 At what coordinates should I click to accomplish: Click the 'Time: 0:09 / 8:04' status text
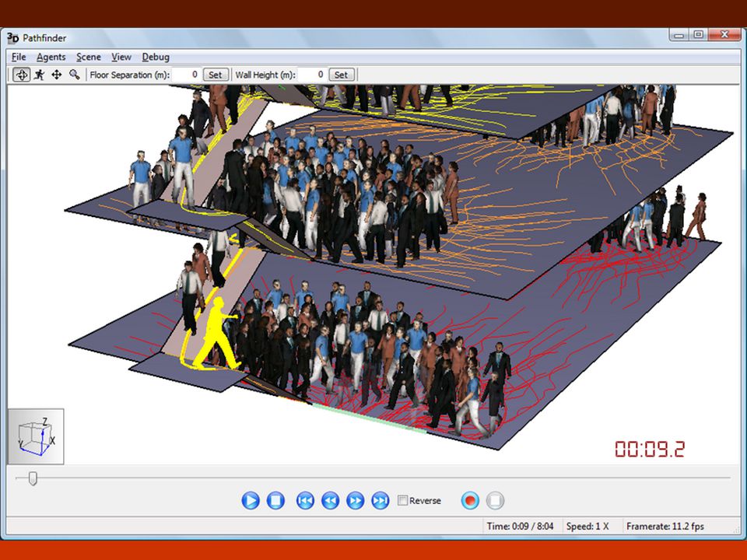click(520, 527)
